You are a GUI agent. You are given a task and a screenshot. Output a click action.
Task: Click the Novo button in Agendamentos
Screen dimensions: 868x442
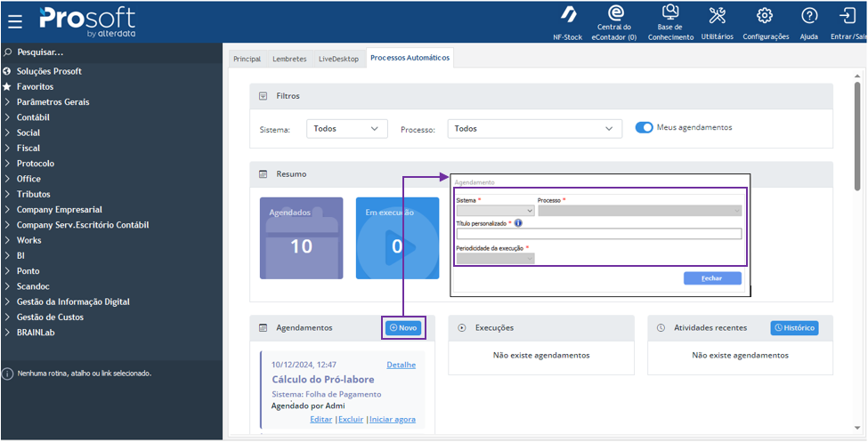pyautogui.click(x=403, y=328)
